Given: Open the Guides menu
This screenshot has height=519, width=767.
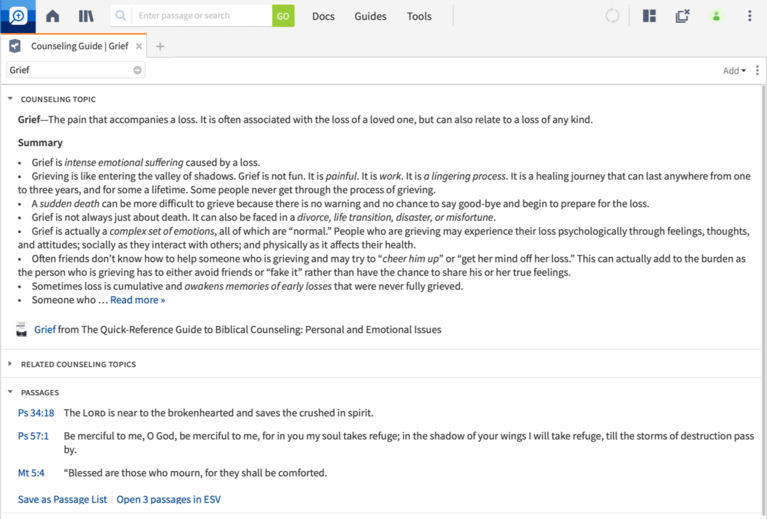Looking at the screenshot, I should pyautogui.click(x=370, y=16).
